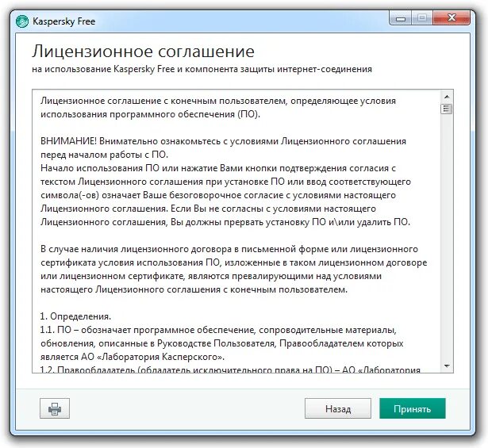The width and height of the screenshot is (488, 448).
Task: Click the subtitle about Kaspersky Free usage
Action: click(202, 69)
